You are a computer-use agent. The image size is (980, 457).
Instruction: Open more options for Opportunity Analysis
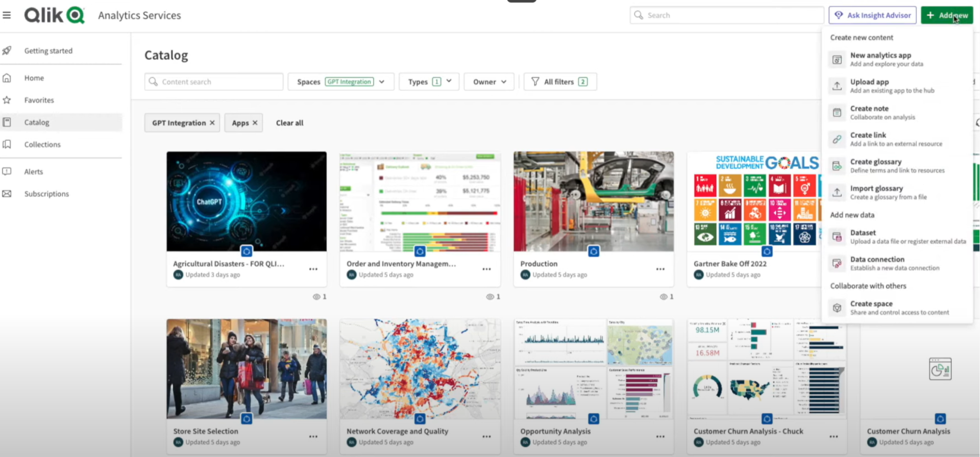(660, 437)
